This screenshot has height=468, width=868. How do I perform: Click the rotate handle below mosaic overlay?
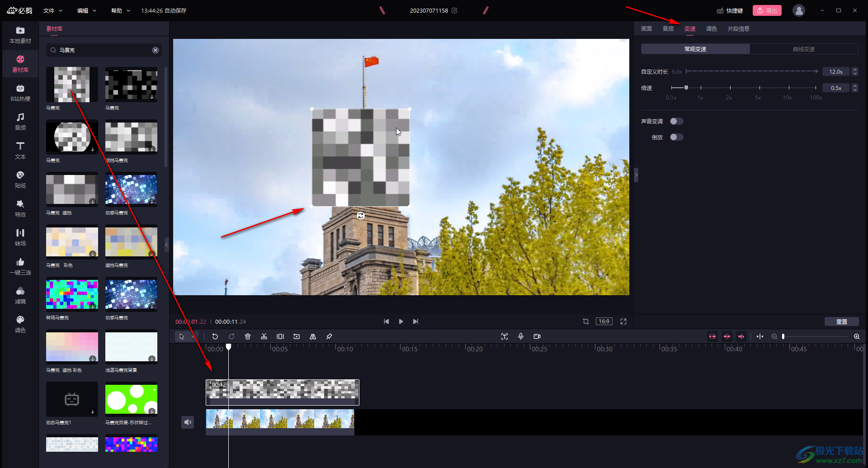(x=361, y=216)
